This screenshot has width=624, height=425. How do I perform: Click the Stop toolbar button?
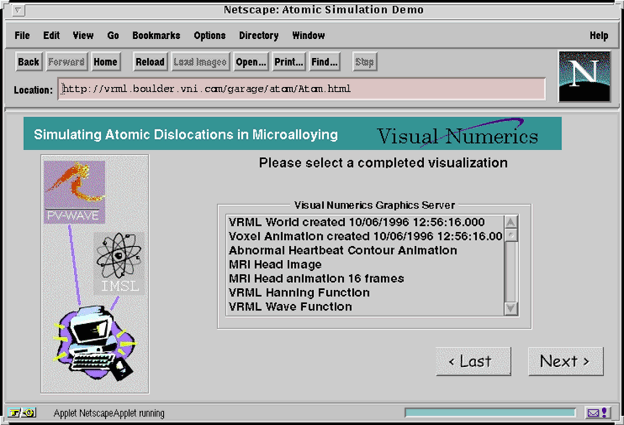pyautogui.click(x=365, y=62)
